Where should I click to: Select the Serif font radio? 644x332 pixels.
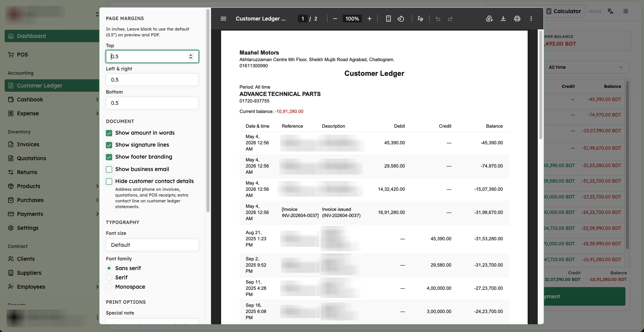point(109,277)
